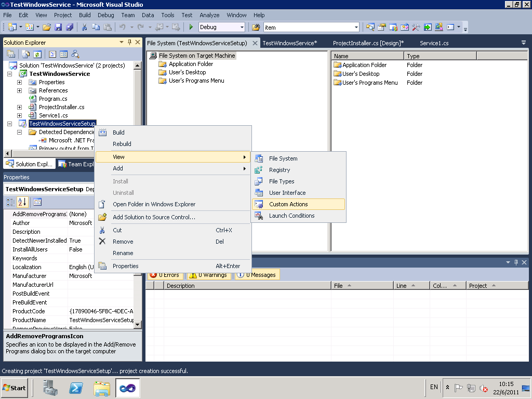The height and width of the screenshot is (399, 532).
Task: Collapse the Detected Dependencies node
Action: point(20,132)
